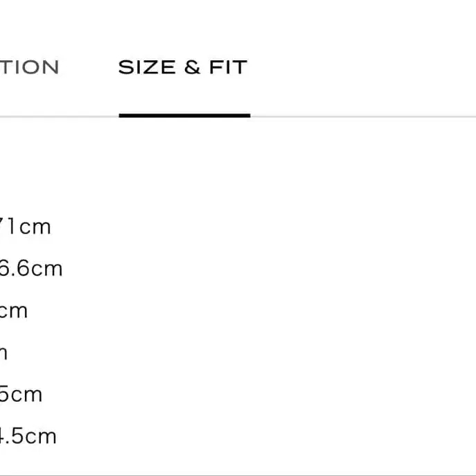Click the measurement ending in 71cm

pyautogui.click(x=26, y=227)
